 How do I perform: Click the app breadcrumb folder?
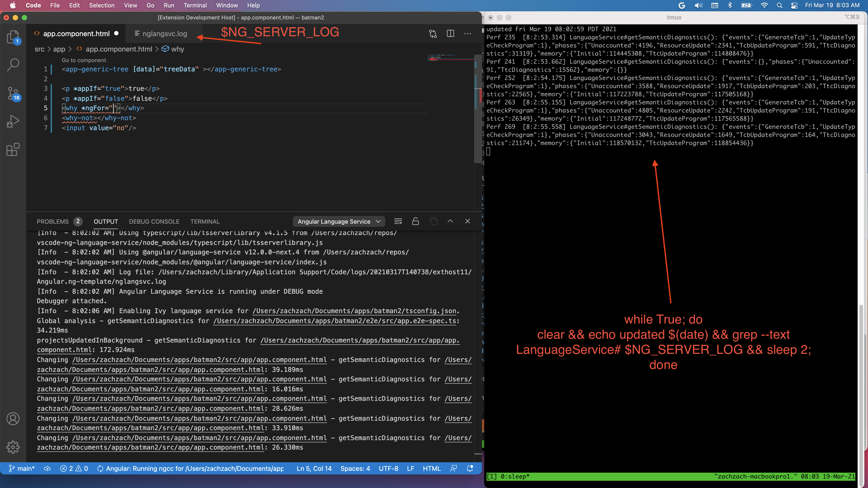tap(59, 49)
